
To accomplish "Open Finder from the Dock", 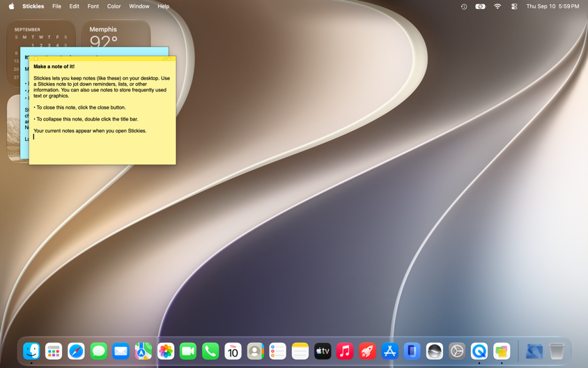I will click(31, 351).
